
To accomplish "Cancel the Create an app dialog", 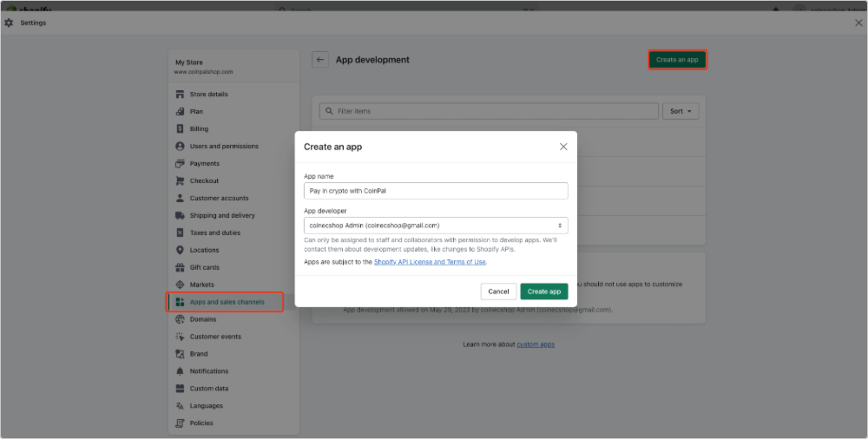I will [498, 292].
